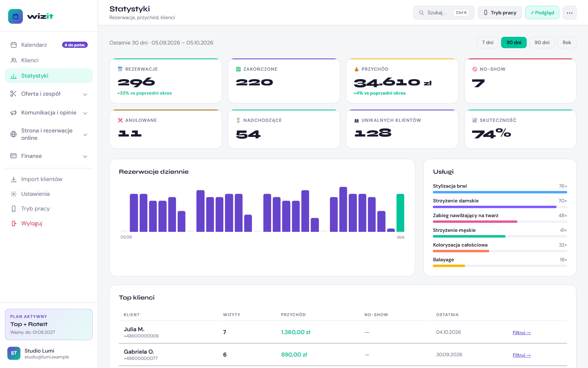Switch range to 90 dni
The image size is (588, 368).
(542, 43)
